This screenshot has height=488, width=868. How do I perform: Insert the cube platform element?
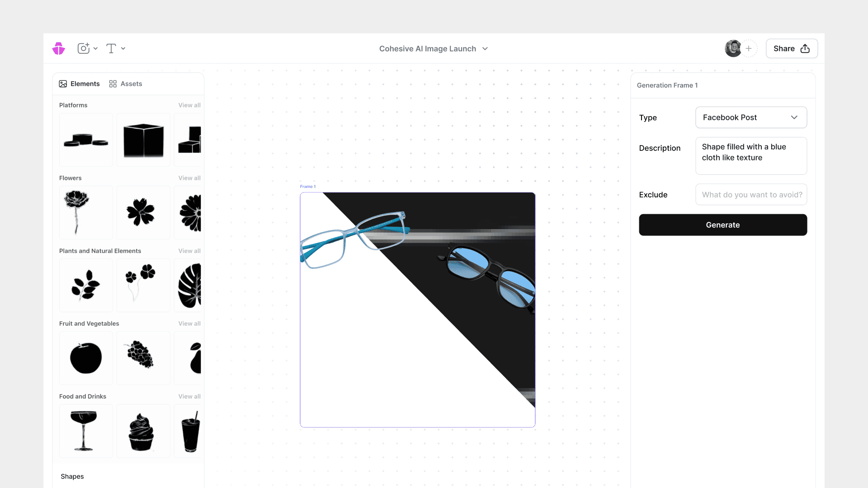pyautogui.click(x=143, y=140)
